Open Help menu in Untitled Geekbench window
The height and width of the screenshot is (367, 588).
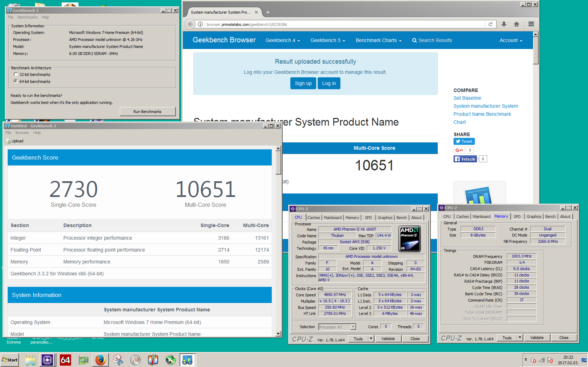pyautogui.click(x=37, y=133)
